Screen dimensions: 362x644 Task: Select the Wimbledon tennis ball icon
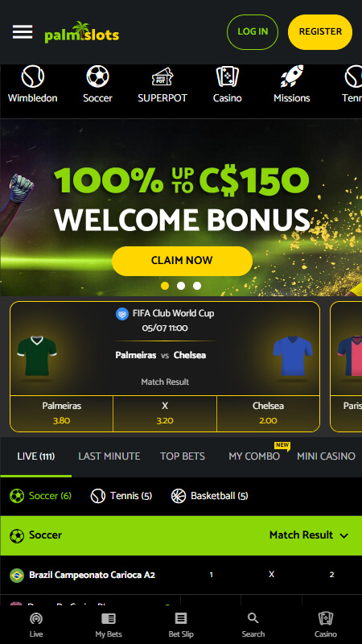click(x=32, y=76)
